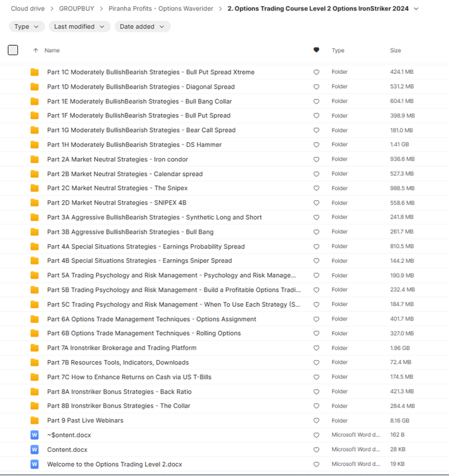Navigate to GROUPBUY in the breadcrumb
The image size is (449, 476).
coord(77,9)
